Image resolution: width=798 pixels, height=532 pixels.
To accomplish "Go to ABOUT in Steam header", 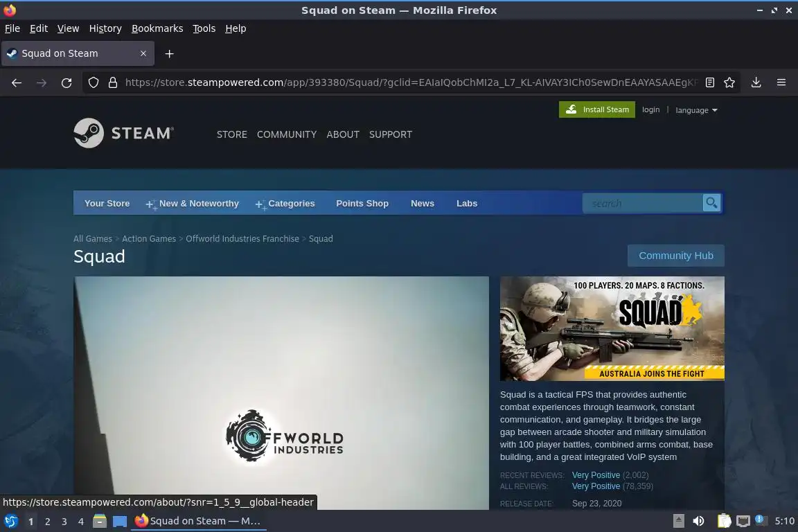I will pyautogui.click(x=343, y=134).
